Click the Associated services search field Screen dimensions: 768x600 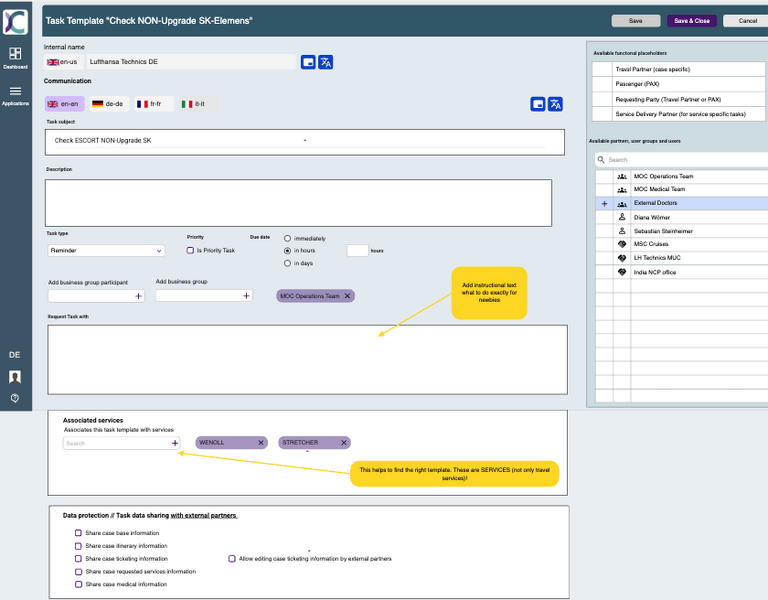(121, 443)
